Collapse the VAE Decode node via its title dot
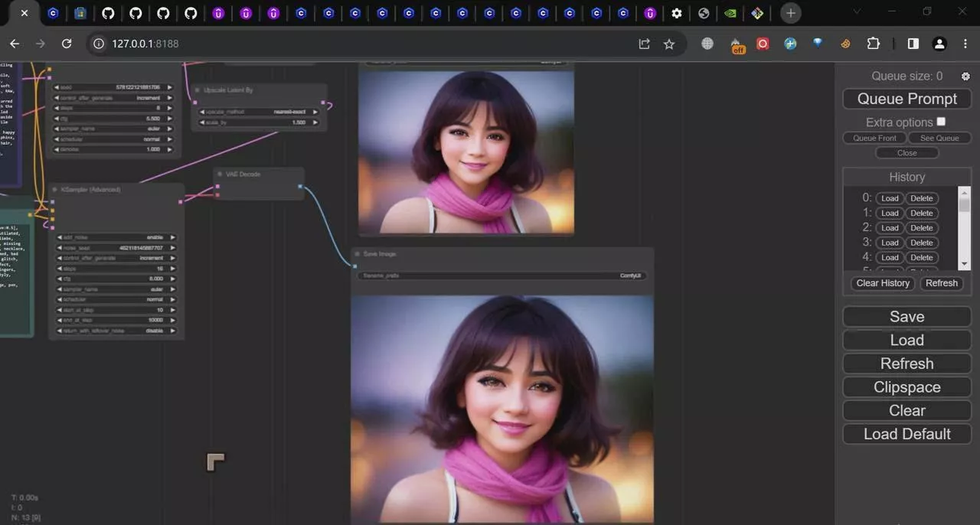980x525 pixels. pos(220,174)
